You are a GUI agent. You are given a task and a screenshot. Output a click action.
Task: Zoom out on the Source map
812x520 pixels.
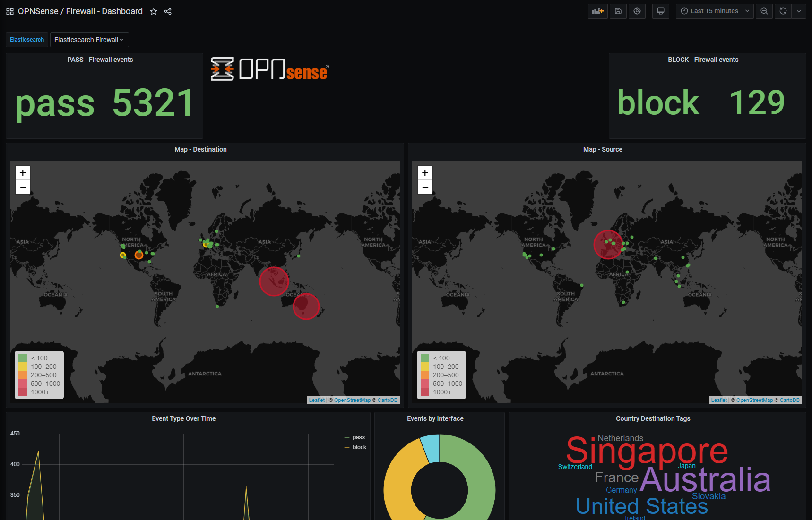point(425,187)
